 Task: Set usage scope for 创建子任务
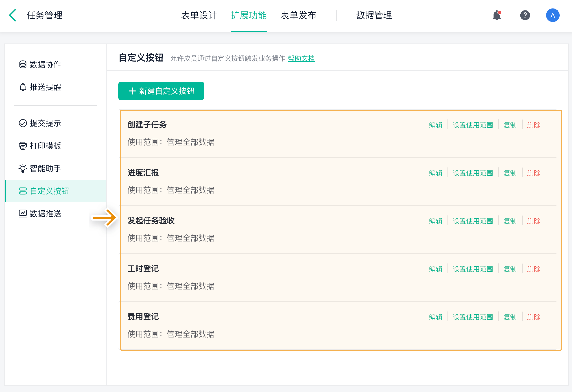[473, 125]
